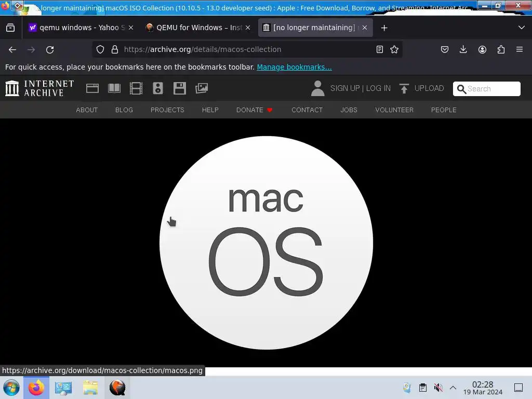Close the QEMU for Windows tab
The height and width of the screenshot is (399, 532).
(248, 28)
